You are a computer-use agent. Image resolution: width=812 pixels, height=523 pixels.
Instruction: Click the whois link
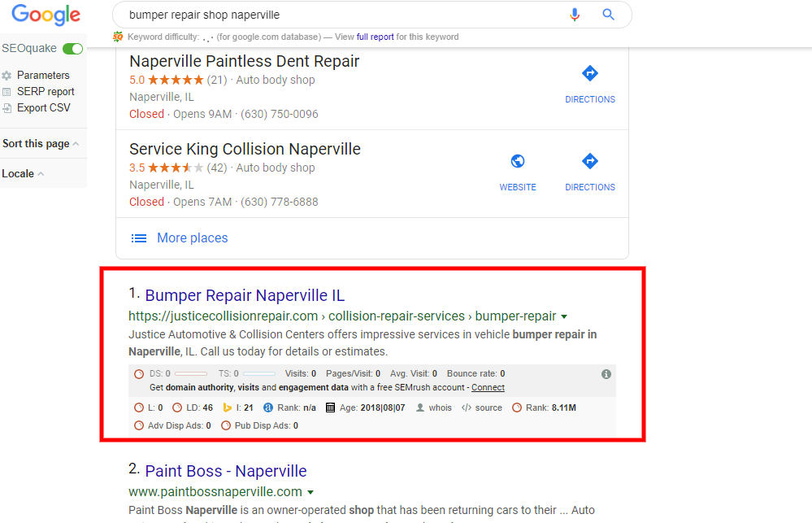coord(441,408)
